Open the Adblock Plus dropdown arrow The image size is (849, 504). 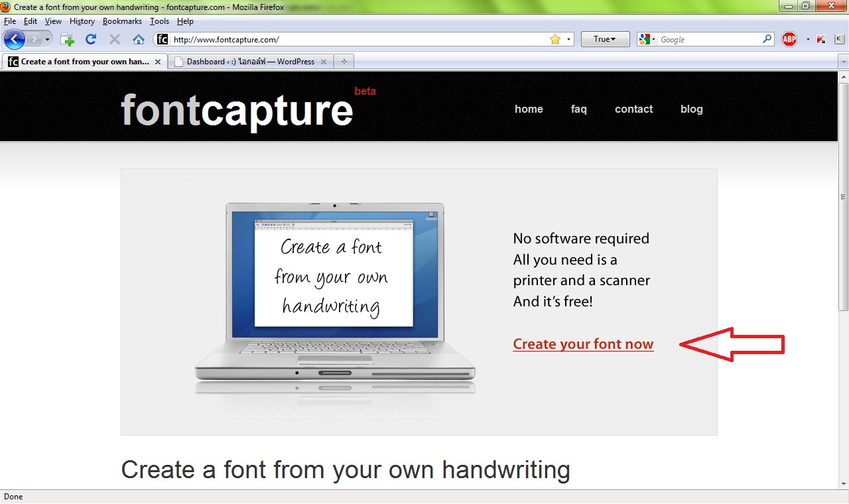(x=808, y=40)
